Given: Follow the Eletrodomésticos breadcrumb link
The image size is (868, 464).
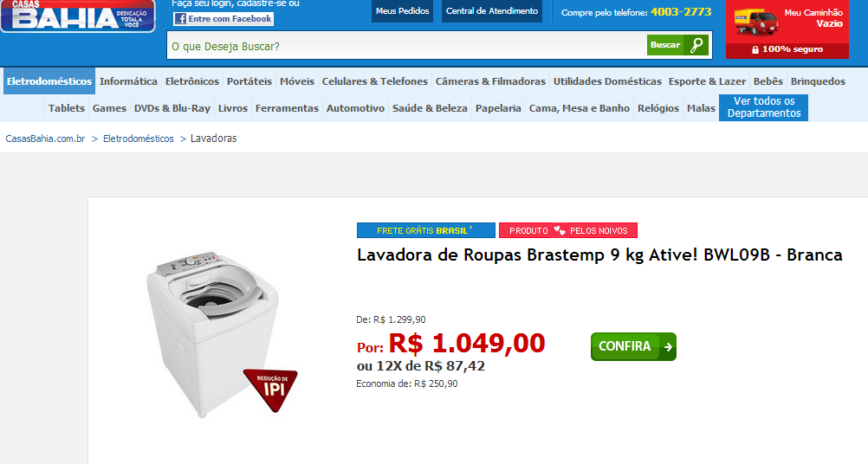Looking at the screenshot, I should 139,139.
